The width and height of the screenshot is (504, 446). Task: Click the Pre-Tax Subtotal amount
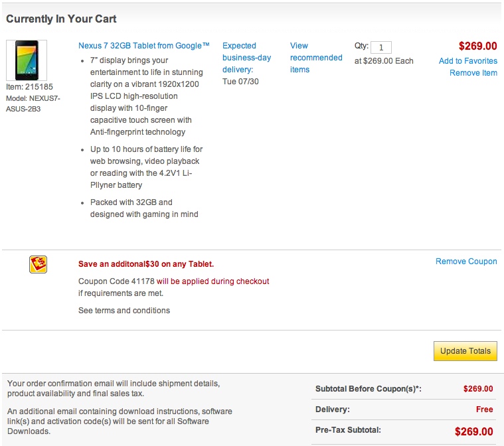pos(473,431)
